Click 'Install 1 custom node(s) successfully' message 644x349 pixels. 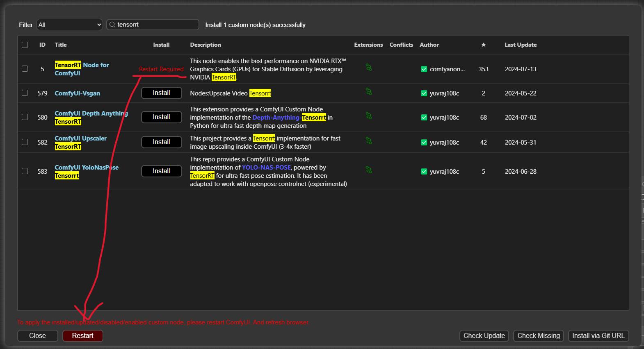point(255,25)
